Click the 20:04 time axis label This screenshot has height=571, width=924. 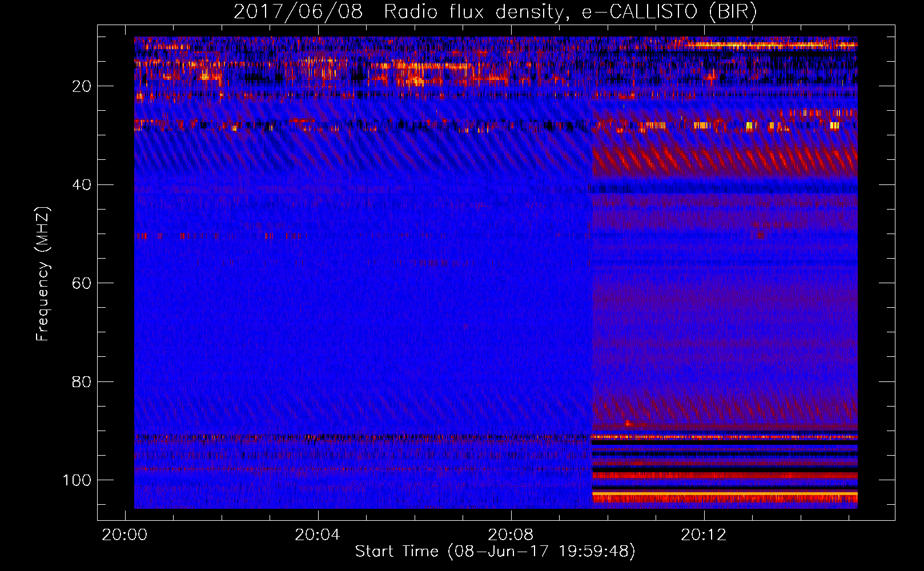coord(318,535)
